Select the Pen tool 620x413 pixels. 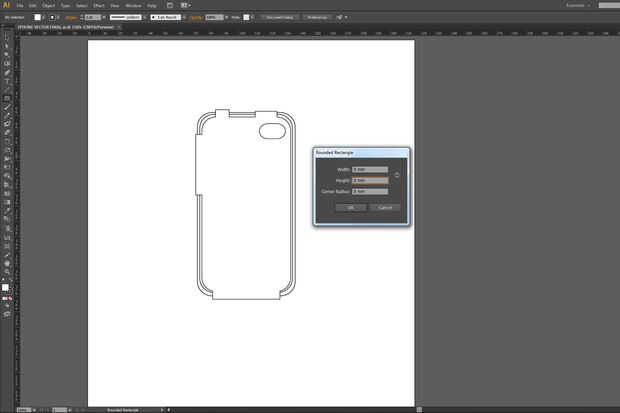click(x=7, y=73)
